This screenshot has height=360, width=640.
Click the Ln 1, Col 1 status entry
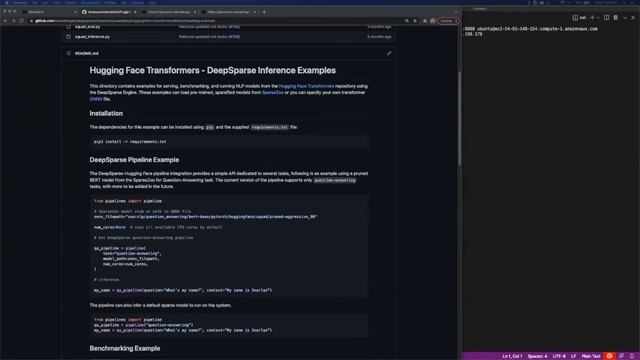[512, 356]
